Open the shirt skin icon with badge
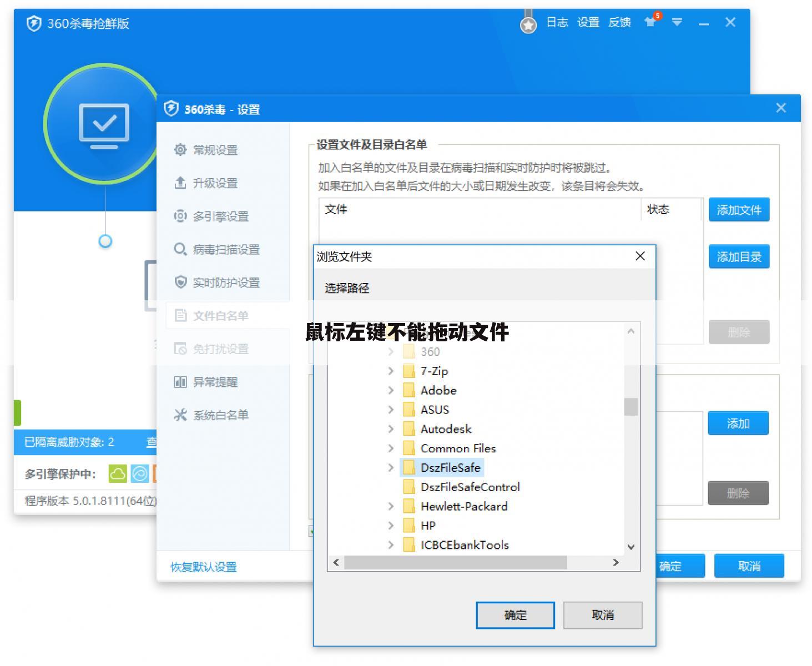812x666 pixels. pos(650,22)
